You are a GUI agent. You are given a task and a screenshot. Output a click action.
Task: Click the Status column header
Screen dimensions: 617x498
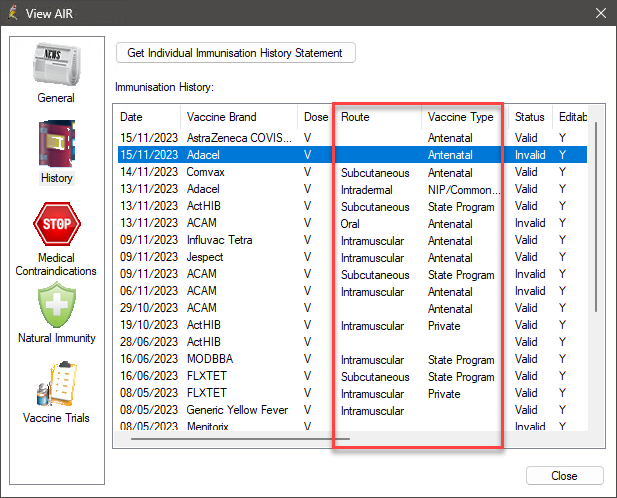coord(529,117)
